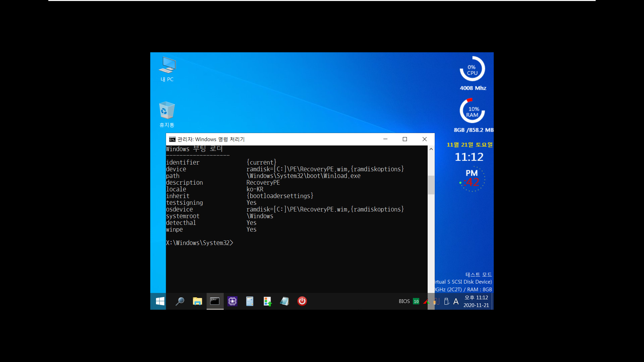Screen dimensions: 644x362
Task: Toggle the input language A indicator
Action: click(x=456, y=301)
